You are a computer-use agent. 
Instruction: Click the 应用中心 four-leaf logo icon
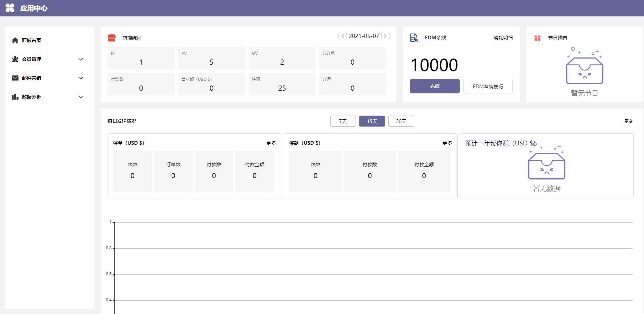pyautogui.click(x=10, y=8)
